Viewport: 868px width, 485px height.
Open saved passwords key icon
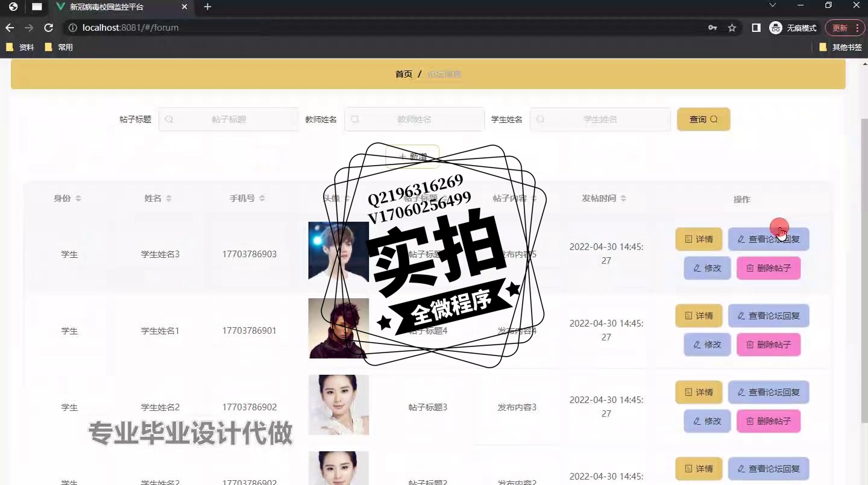[x=712, y=28]
